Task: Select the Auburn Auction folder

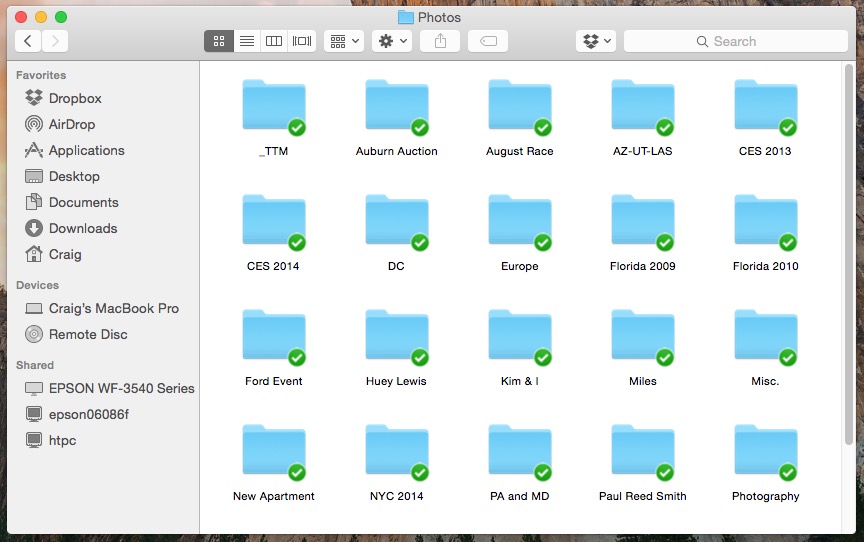Action: 397,107
